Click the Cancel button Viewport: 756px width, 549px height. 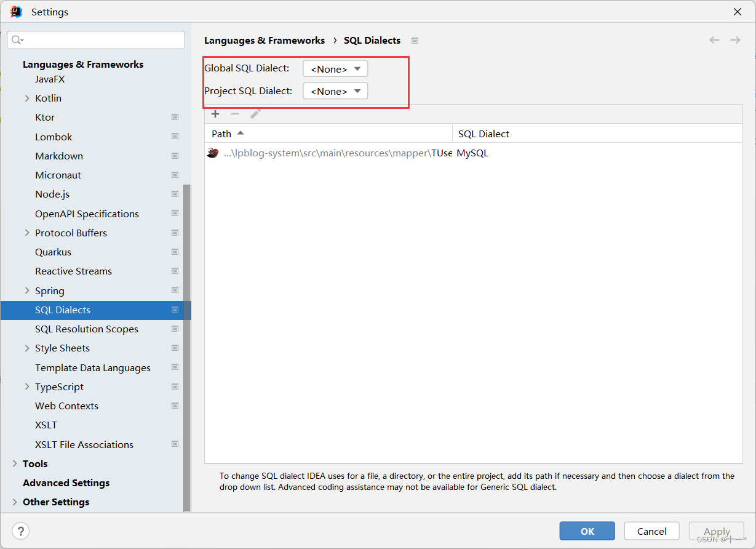(x=651, y=531)
